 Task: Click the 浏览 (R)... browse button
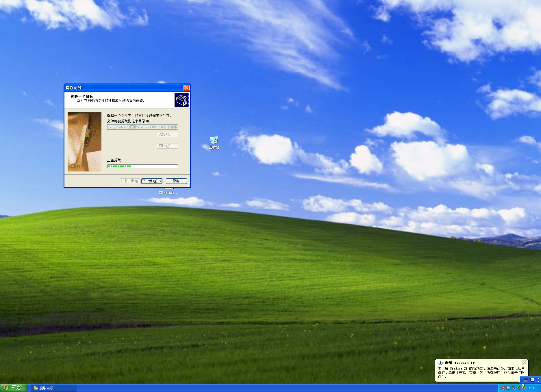click(167, 134)
